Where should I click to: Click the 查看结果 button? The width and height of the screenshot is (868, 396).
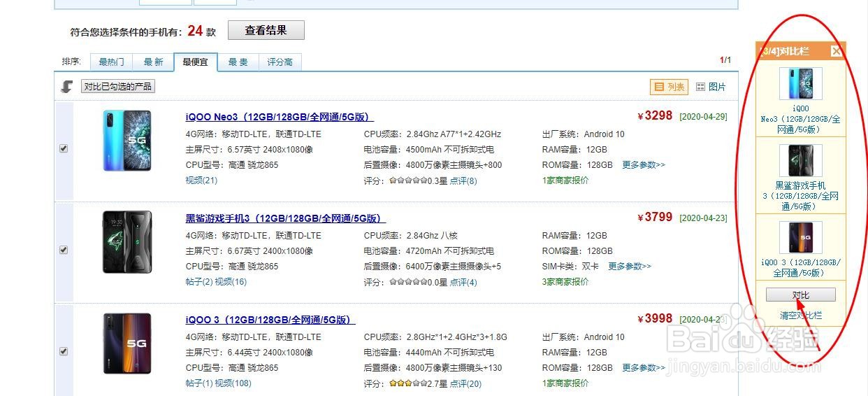click(266, 30)
